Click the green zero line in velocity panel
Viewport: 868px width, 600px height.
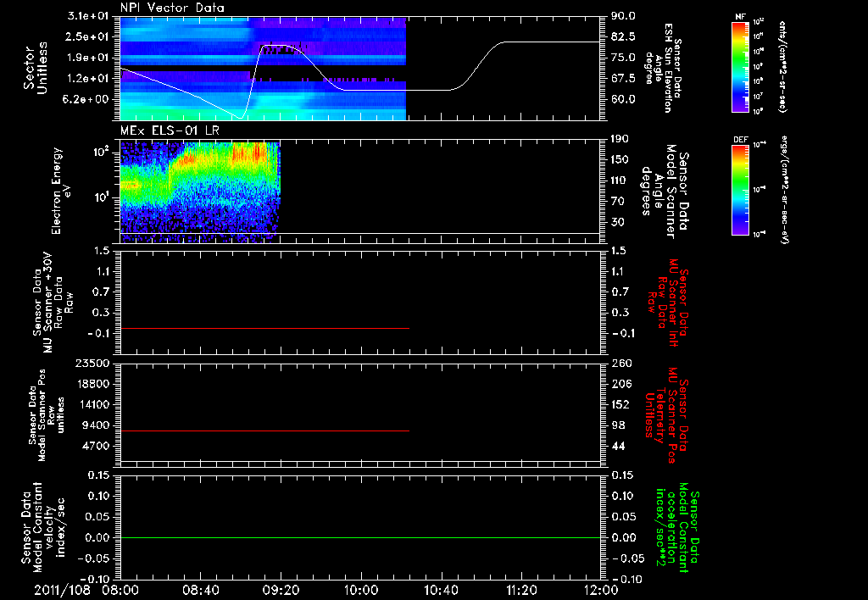pyautogui.click(x=360, y=538)
